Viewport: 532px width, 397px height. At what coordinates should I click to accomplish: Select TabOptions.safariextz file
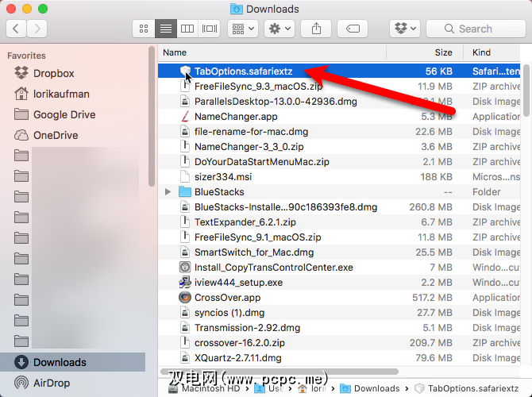339,71
